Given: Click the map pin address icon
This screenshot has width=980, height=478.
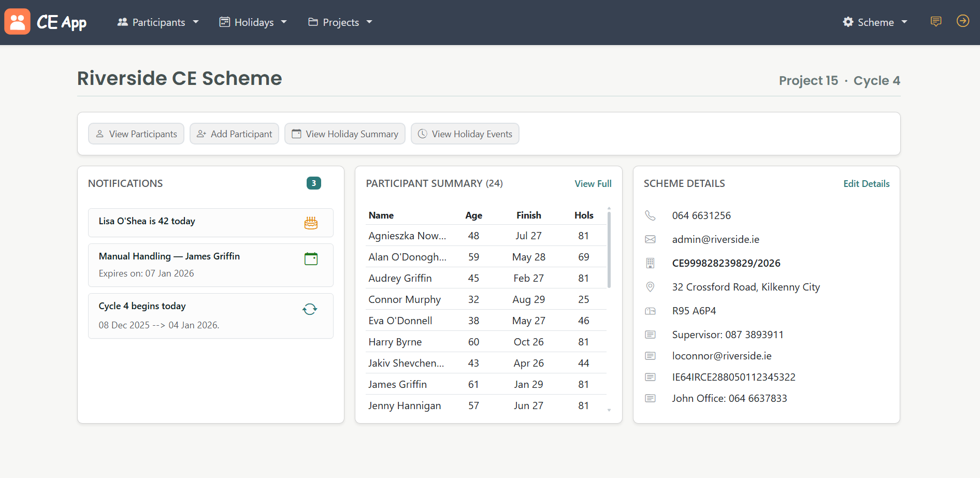Looking at the screenshot, I should click(x=650, y=287).
